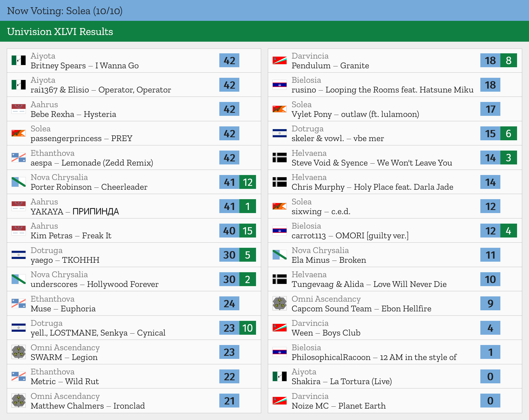Select the Bielosia flag by carrot113 – OMORI
The height and width of the screenshot is (420, 529).
(x=280, y=231)
